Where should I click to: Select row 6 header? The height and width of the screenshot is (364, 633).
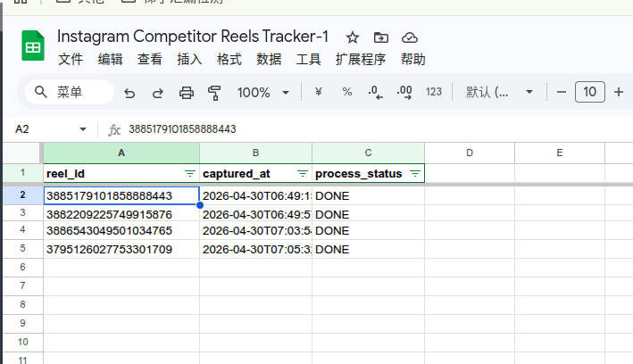pyautogui.click(x=22, y=267)
